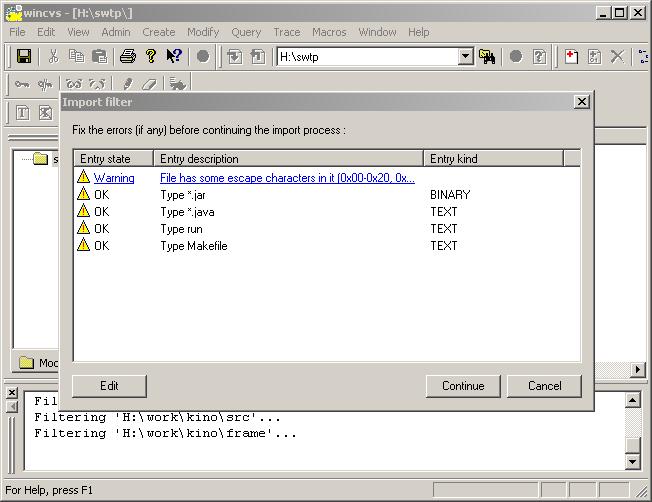Click the Paste clipboard icon
This screenshot has height=502, width=652.
coord(100,56)
